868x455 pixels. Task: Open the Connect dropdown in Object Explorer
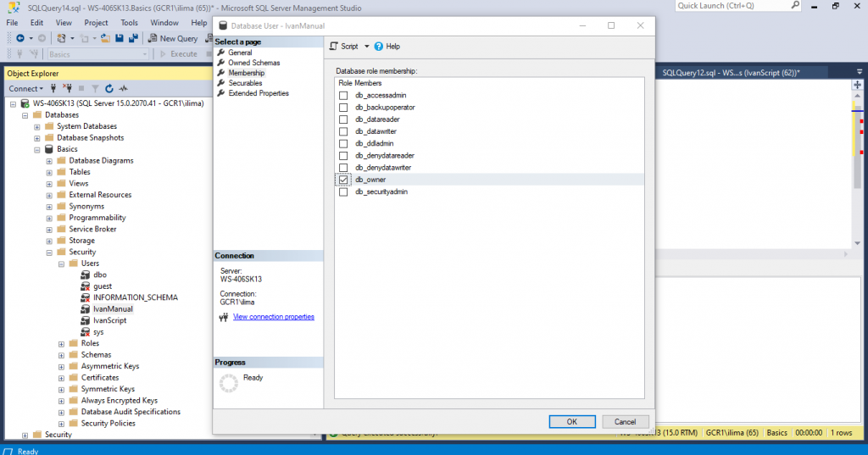point(25,89)
